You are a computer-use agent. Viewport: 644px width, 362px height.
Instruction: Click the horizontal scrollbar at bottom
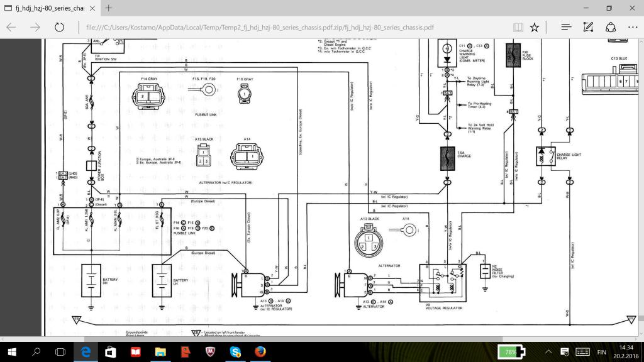tap(314, 338)
